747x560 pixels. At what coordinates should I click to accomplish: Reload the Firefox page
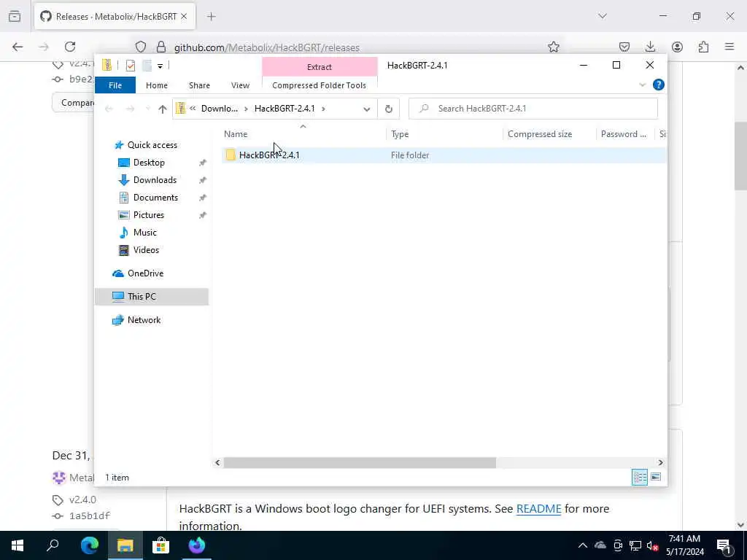[70, 47]
